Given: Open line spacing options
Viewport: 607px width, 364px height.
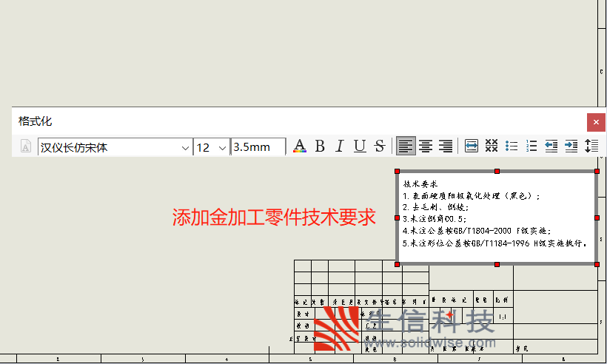Looking at the screenshot, I should click(591, 146).
